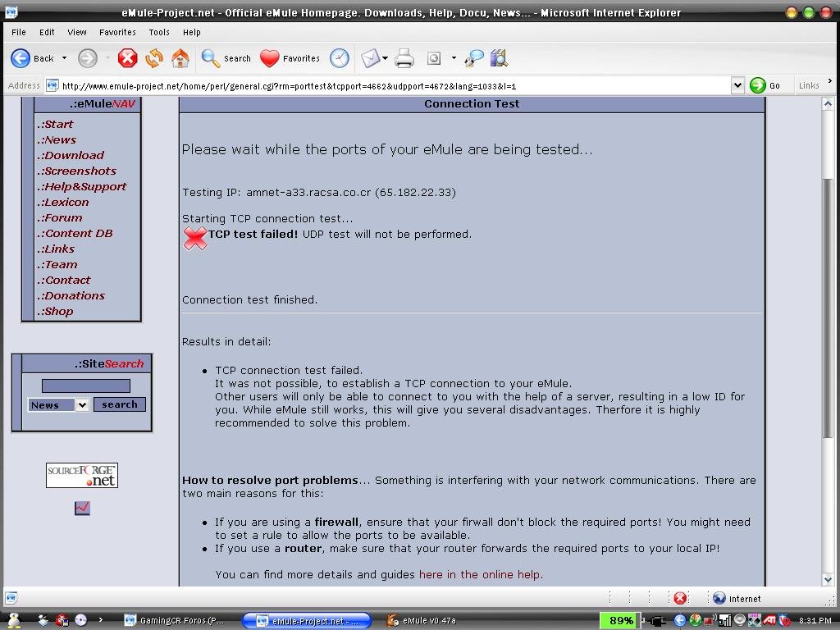
Task: Click the small statistics chart icon below SourceForge
Action: point(82,508)
